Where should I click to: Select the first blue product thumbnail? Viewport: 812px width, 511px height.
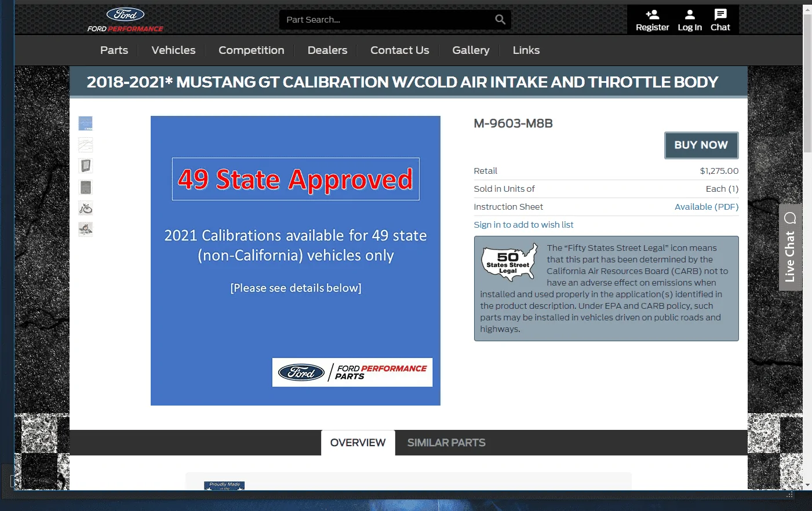(x=85, y=123)
